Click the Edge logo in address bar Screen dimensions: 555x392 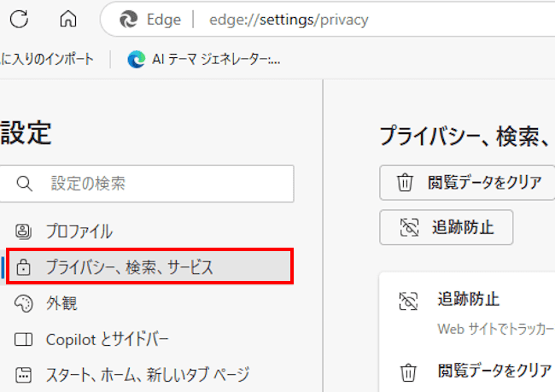(128, 19)
